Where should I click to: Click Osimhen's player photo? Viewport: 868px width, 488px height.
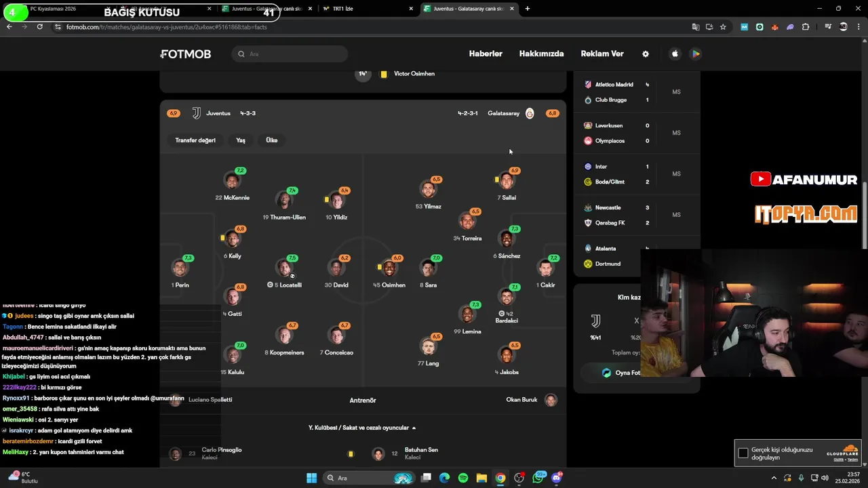389,268
